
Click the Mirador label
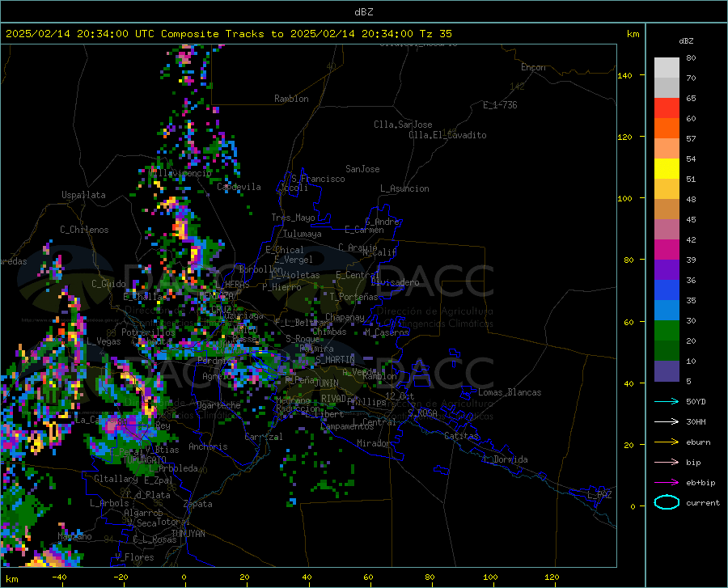tap(373, 443)
